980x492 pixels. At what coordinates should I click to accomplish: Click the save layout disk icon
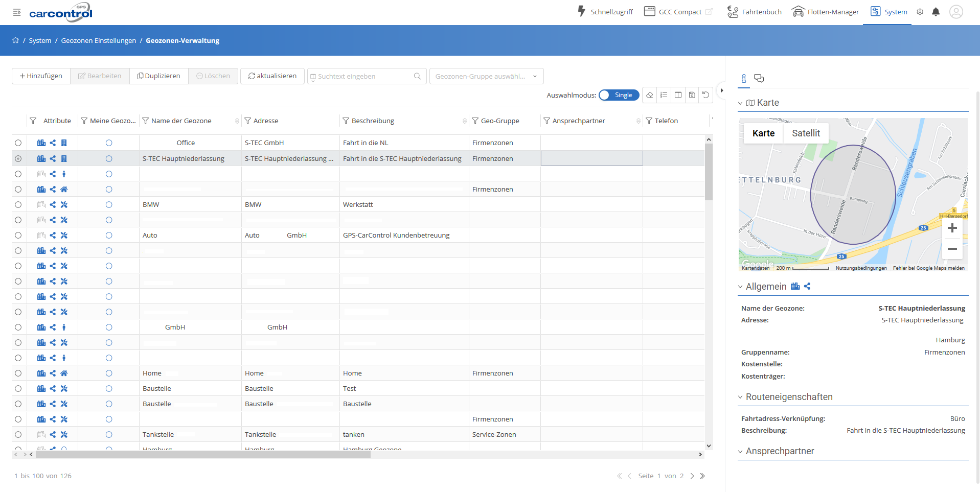692,95
